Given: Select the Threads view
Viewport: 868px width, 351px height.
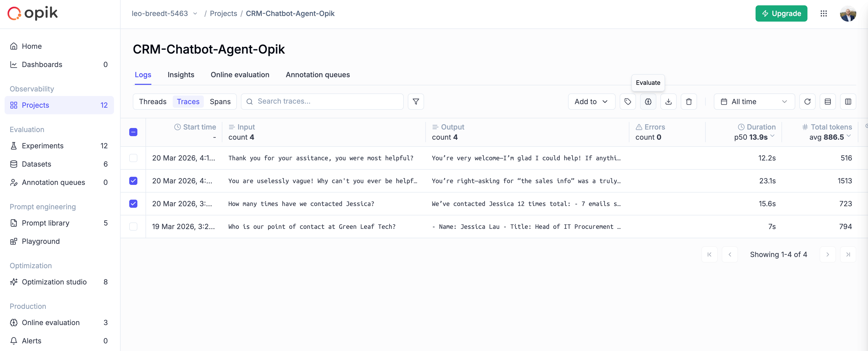Looking at the screenshot, I should (152, 101).
